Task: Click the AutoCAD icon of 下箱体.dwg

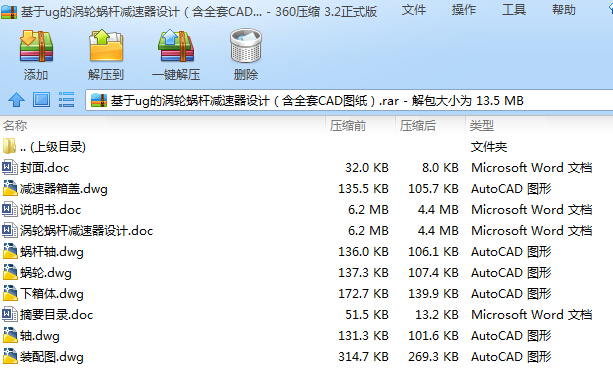Action: pos(10,294)
